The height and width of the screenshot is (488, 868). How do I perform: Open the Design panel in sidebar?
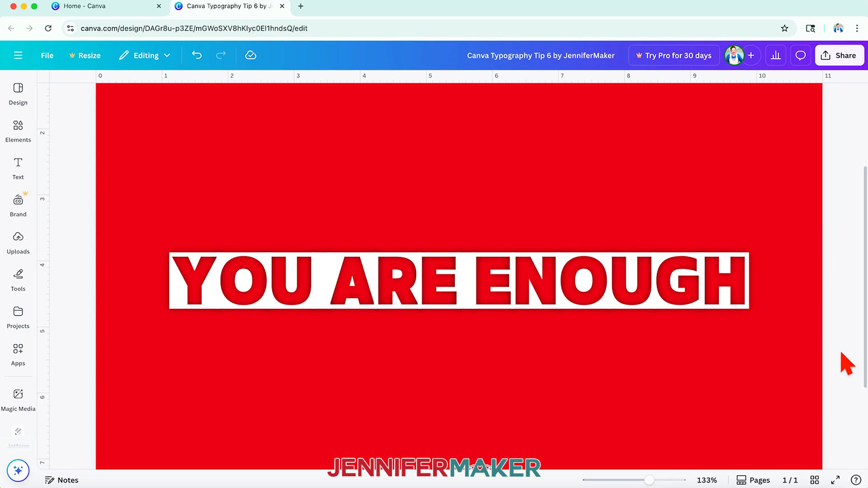(x=18, y=94)
